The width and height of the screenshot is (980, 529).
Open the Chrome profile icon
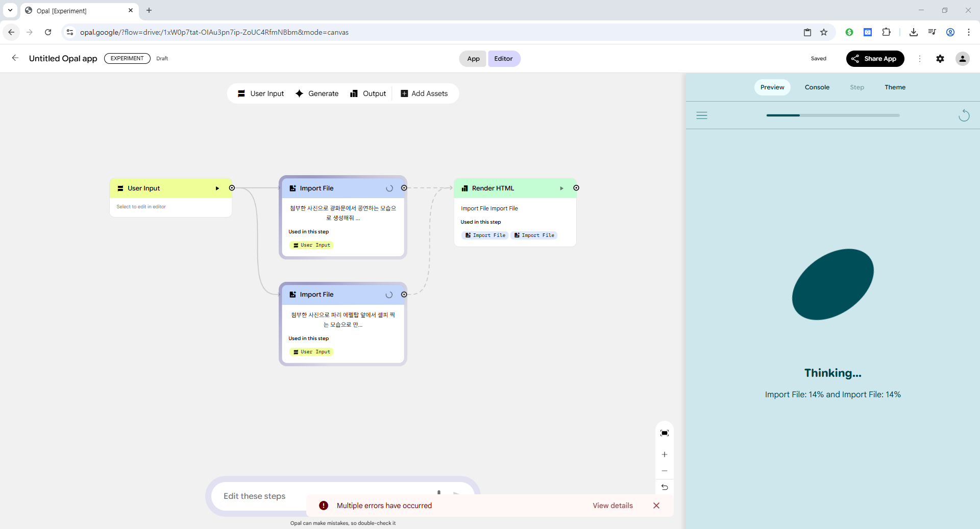(x=950, y=32)
